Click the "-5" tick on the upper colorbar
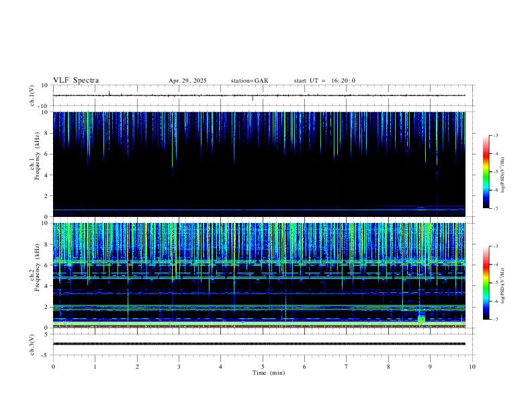Viewport: 532px width, 411px height. [x=496, y=172]
